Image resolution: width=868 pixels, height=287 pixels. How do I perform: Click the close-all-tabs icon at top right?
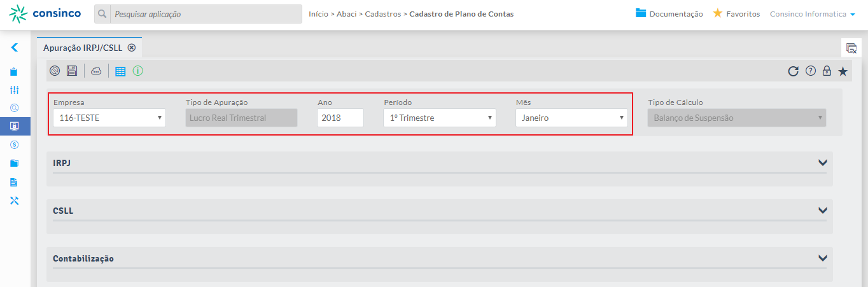point(851,48)
